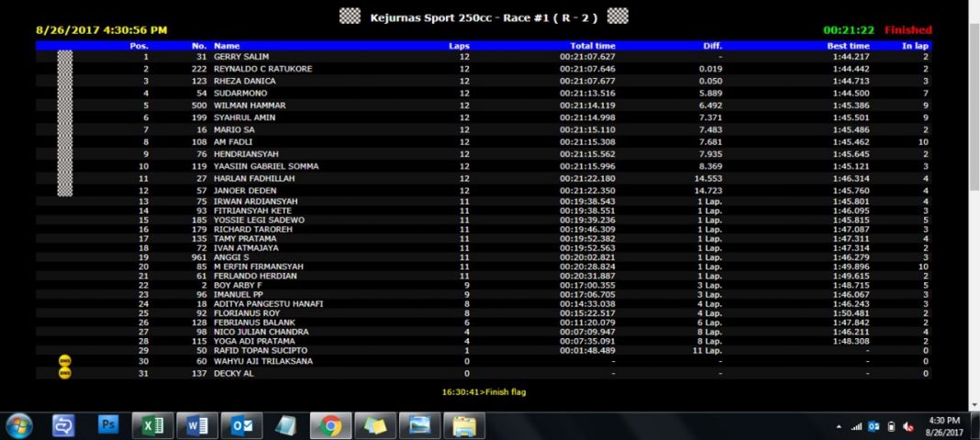Switch to Outlook in the taskbar
This screenshot has height=440, width=980.
[242, 425]
